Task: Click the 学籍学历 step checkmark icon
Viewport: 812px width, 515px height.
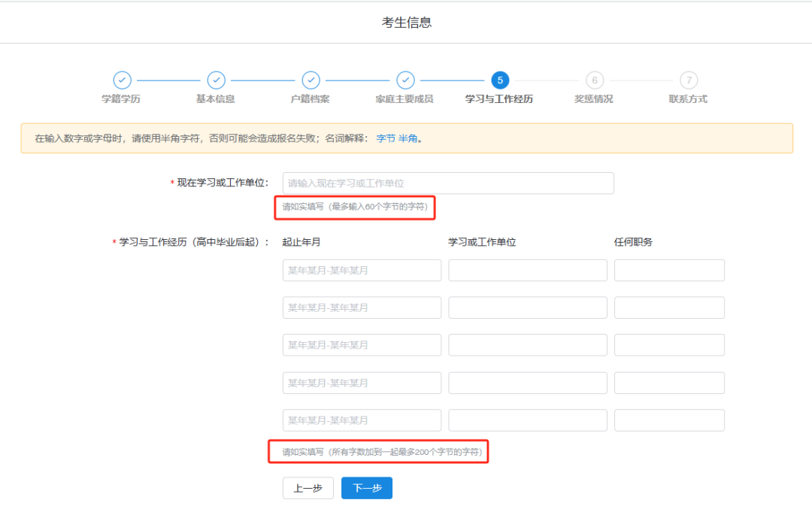Action: (x=122, y=80)
